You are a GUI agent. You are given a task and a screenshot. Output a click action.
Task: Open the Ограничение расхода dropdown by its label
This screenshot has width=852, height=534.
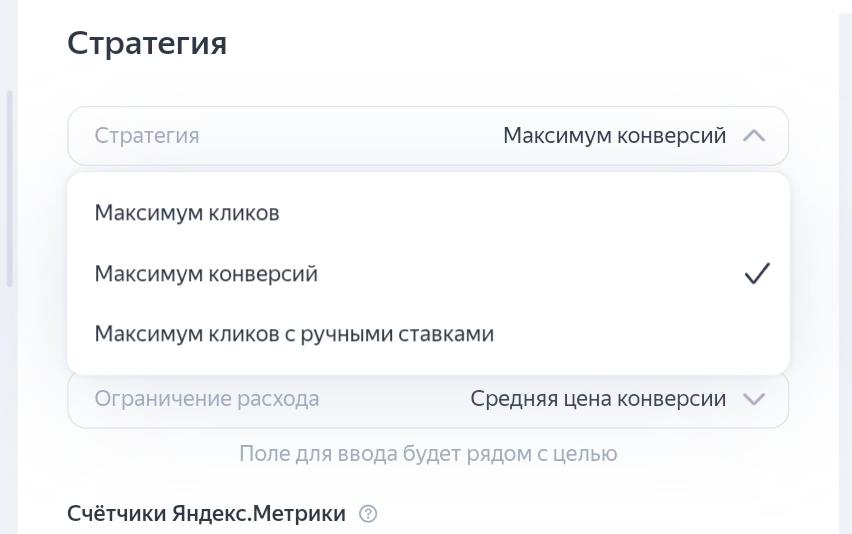point(206,399)
